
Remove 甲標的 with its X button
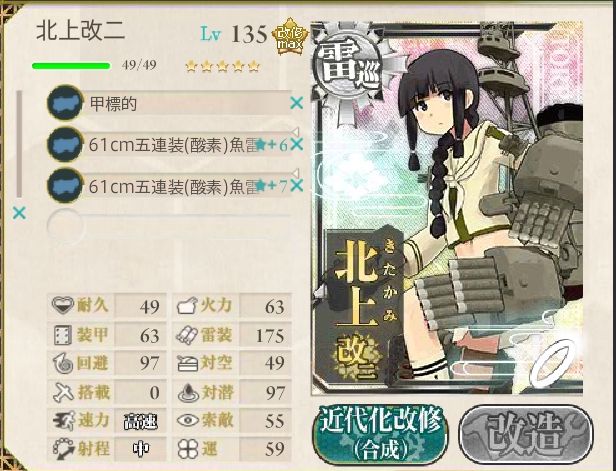point(297,103)
